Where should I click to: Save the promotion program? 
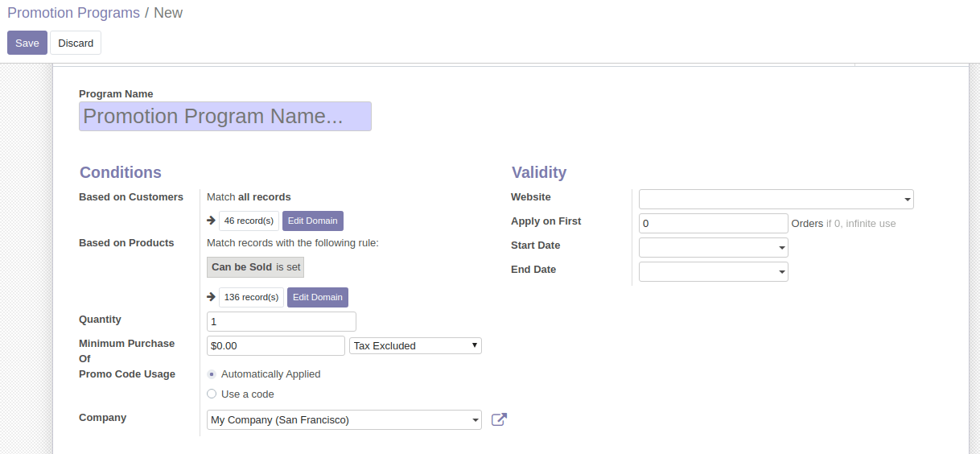click(27, 43)
